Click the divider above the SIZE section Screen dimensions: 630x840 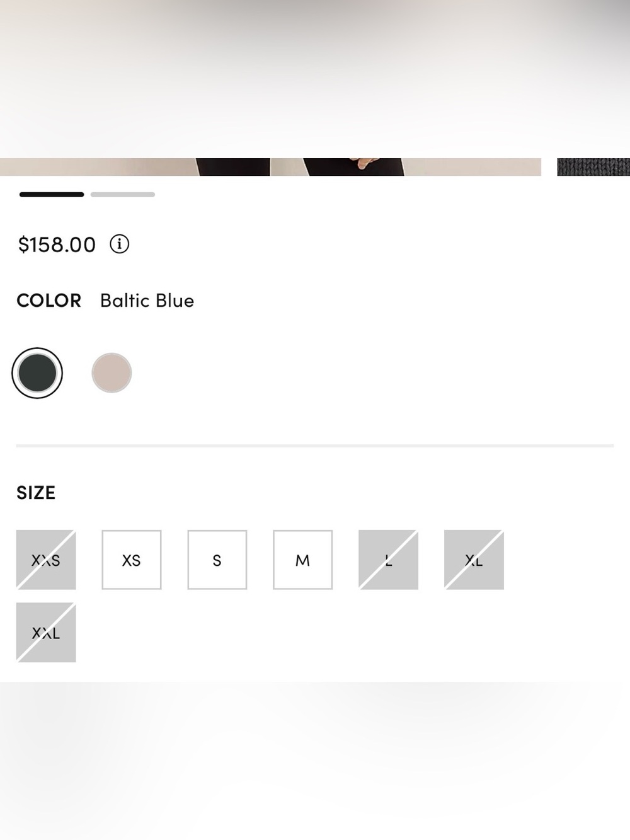click(x=315, y=446)
